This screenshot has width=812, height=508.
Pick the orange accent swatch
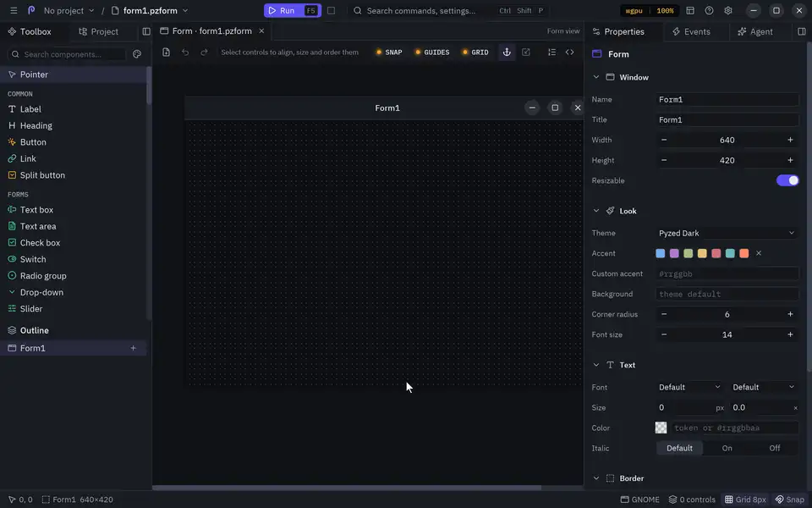[744, 253]
